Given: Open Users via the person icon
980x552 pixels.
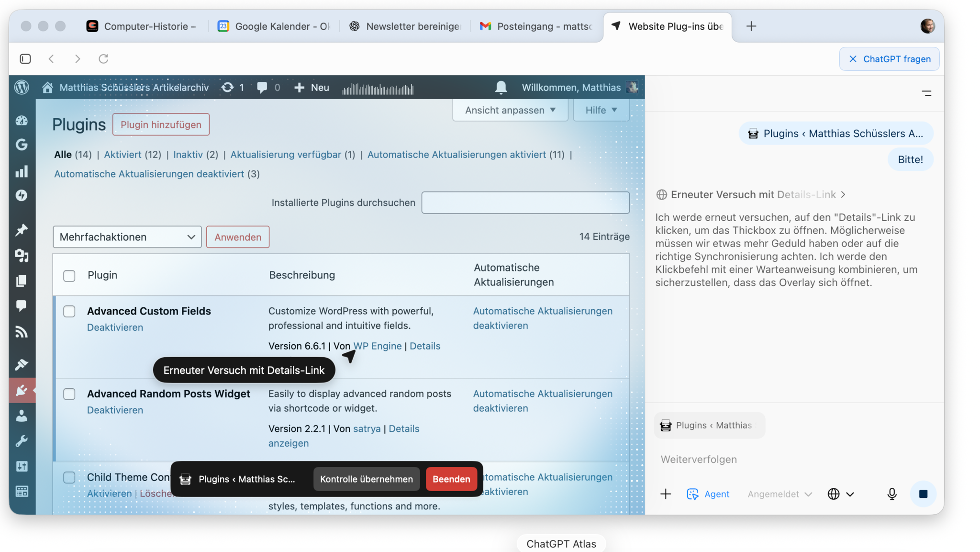Looking at the screenshot, I should (x=22, y=416).
